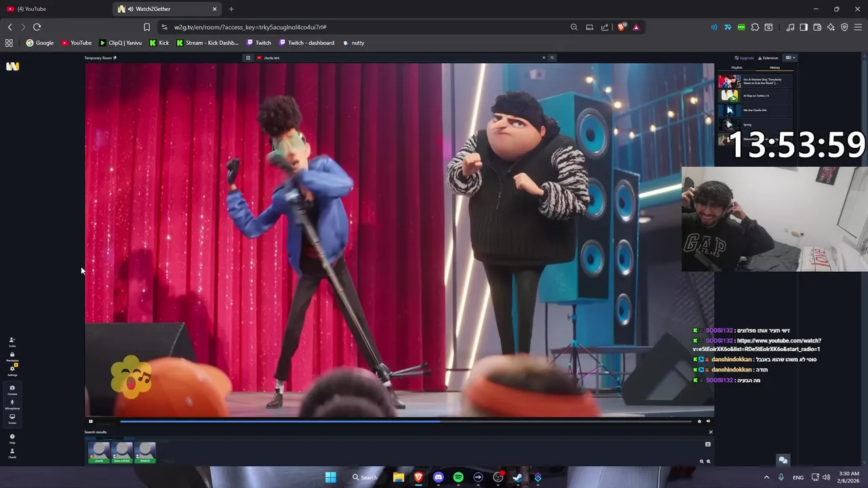Open the zoom-out magnifier in address bar
Viewport: 868px width, 488px height.
click(x=574, y=27)
